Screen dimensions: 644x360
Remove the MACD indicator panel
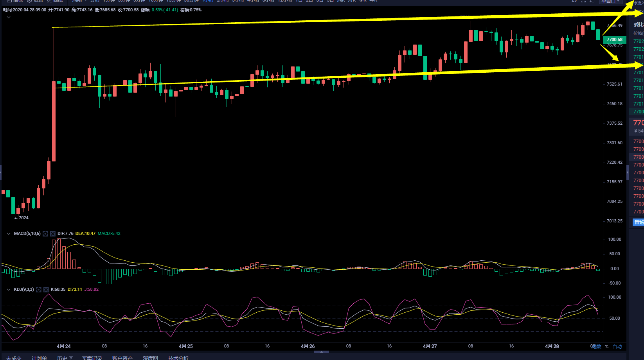click(x=53, y=234)
